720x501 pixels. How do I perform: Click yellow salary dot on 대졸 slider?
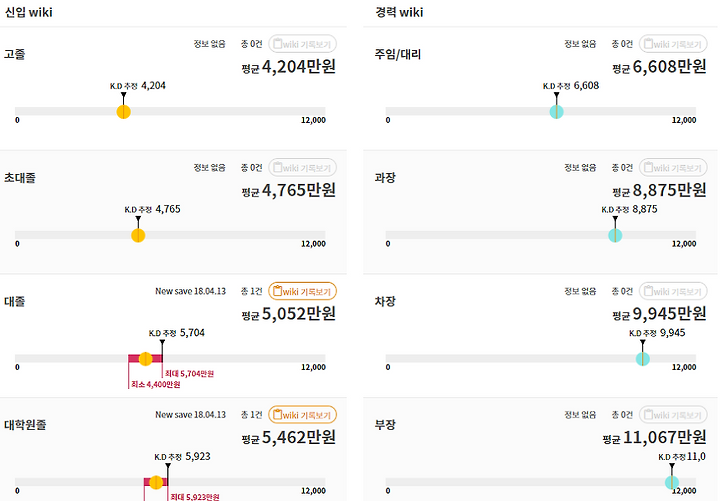[x=145, y=359]
